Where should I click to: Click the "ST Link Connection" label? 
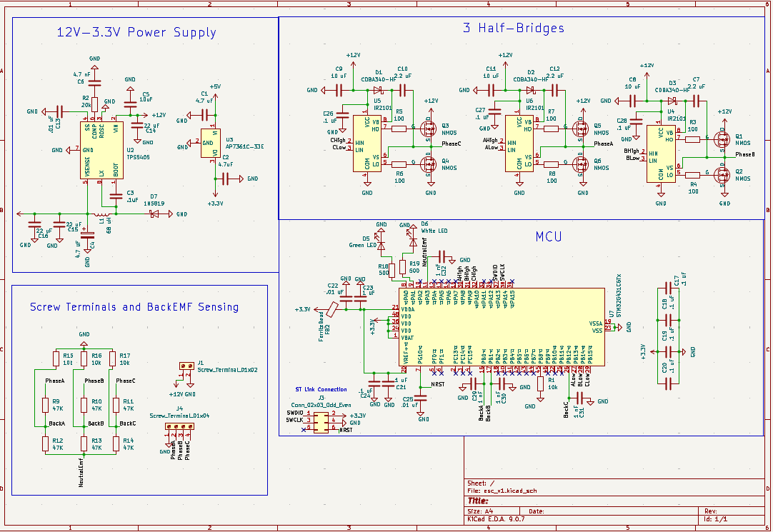tap(321, 390)
